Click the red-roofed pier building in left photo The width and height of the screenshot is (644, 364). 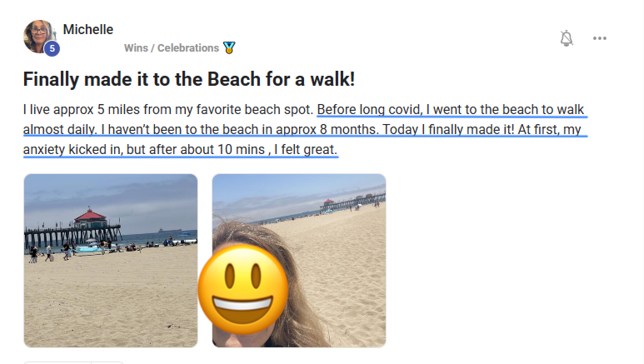coord(87,218)
